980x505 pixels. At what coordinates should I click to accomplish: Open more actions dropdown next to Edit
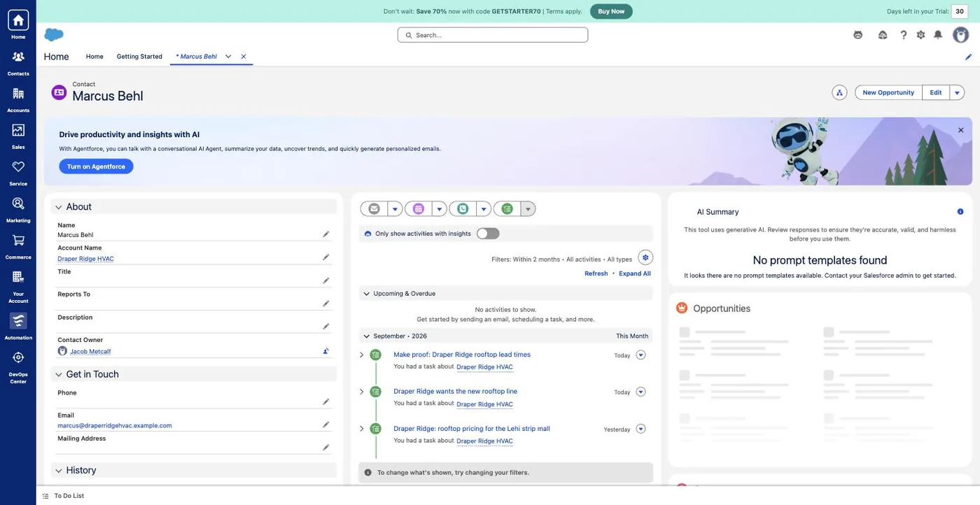[x=957, y=92]
